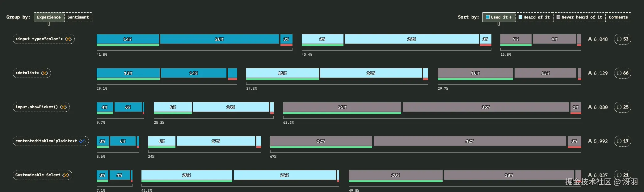Select the 26% used bar for input color
The width and height of the screenshot is (644, 192).
[x=219, y=39]
